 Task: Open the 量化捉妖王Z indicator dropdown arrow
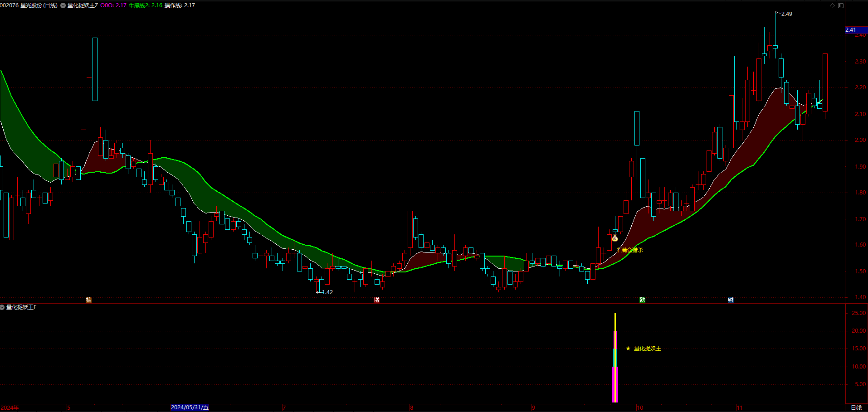[x=63, y=5]
